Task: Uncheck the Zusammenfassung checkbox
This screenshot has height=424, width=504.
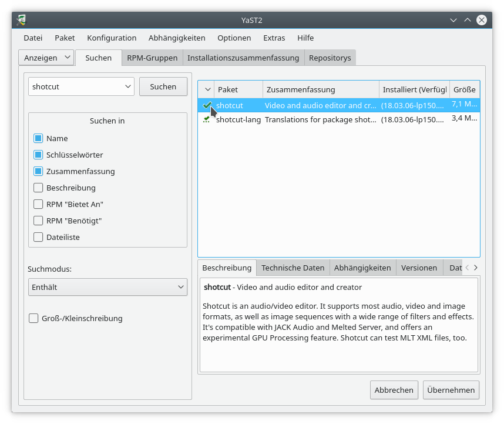Action: pyautogui.click(x=38, y=171)
